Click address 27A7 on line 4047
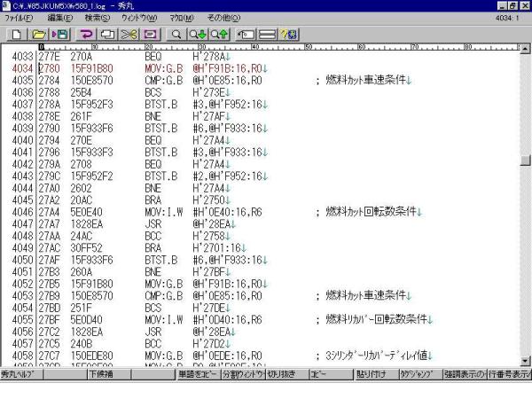The width and height of the screenshot is (532, 399). tap(49, 224)
